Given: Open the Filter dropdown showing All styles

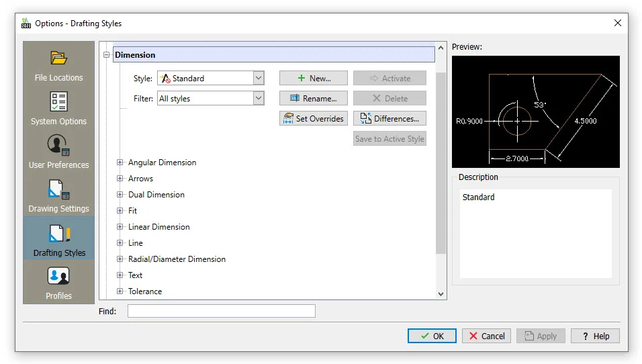Looking at the screenshot, I should click(x=259, y=99).
